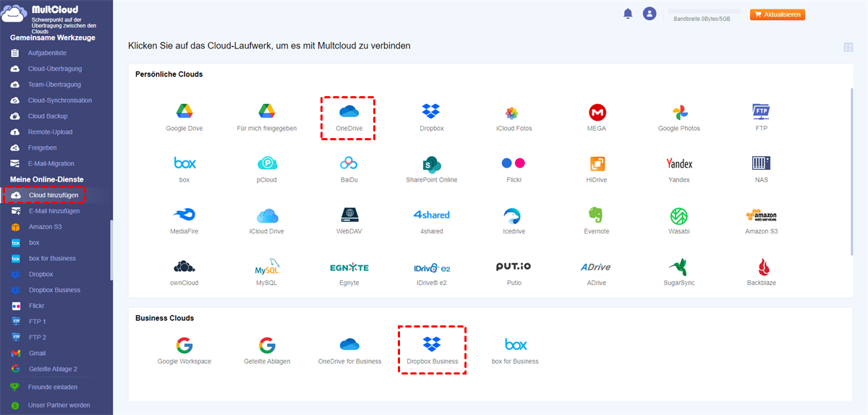Select 'box for Business' sidebar account
Screen dimensions: 868x415
(52, 258)
